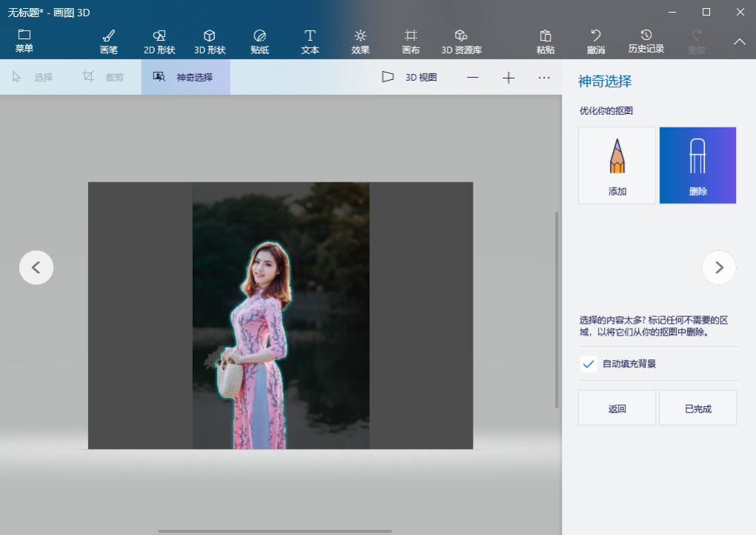This screenshot has height=535, width=756.
Task: Open the 效果 effects panel
Action: tap(360, 42)
